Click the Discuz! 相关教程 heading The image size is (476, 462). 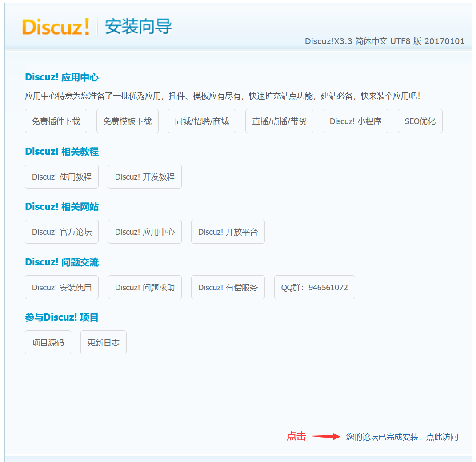point(62,151)
